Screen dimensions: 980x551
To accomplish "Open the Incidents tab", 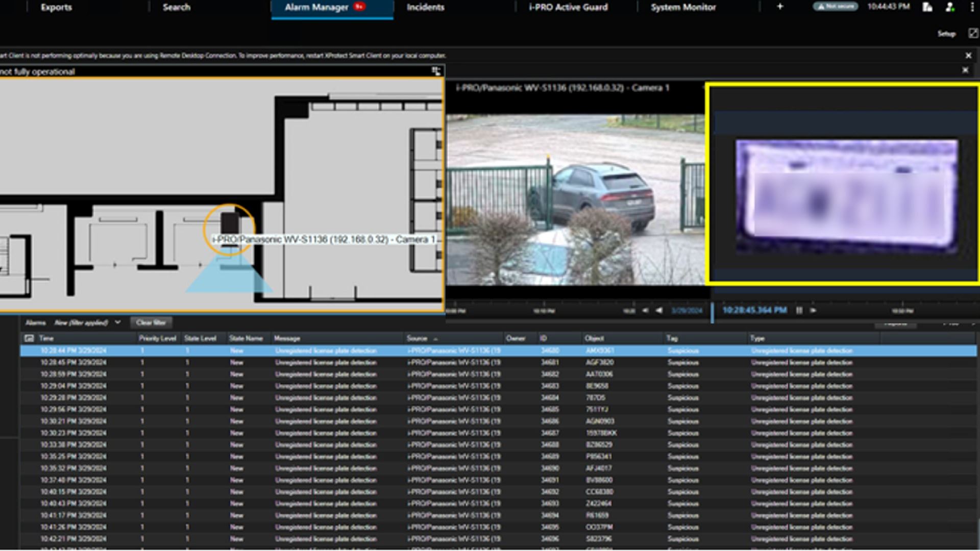I will [x=425, y=7].
